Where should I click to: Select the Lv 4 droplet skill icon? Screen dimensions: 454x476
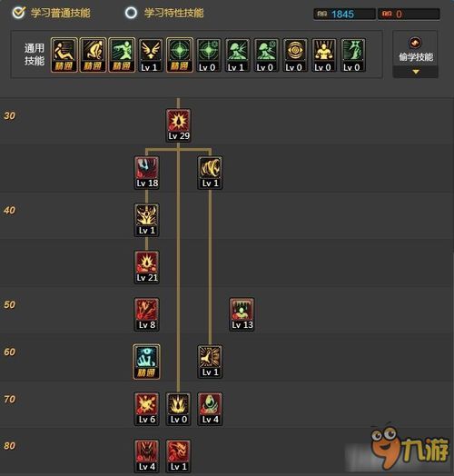(210, 409)
